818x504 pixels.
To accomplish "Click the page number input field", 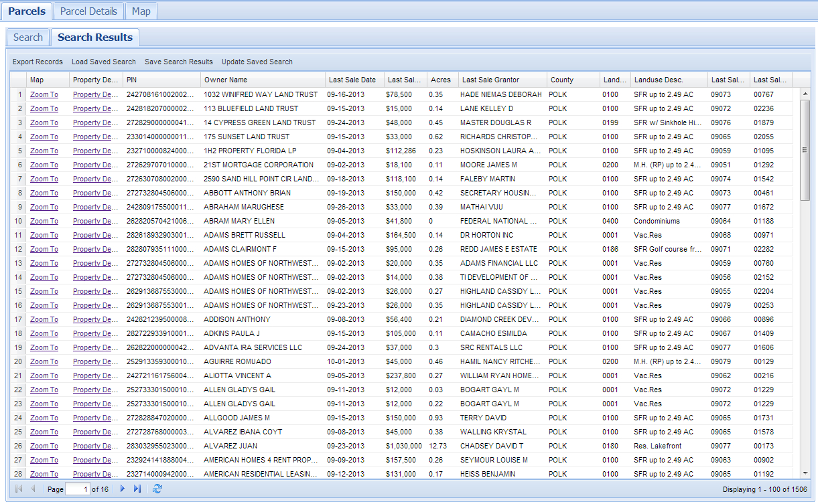I will click(77, 489).
